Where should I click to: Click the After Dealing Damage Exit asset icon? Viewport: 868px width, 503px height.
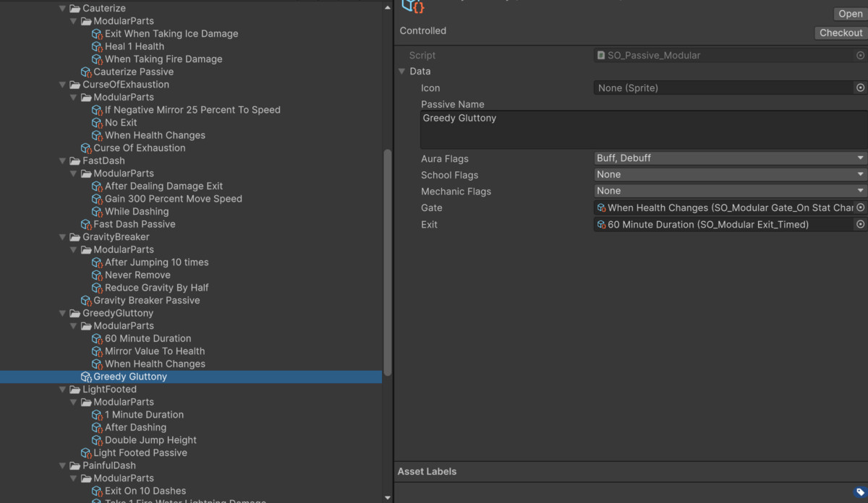point(97,186)
